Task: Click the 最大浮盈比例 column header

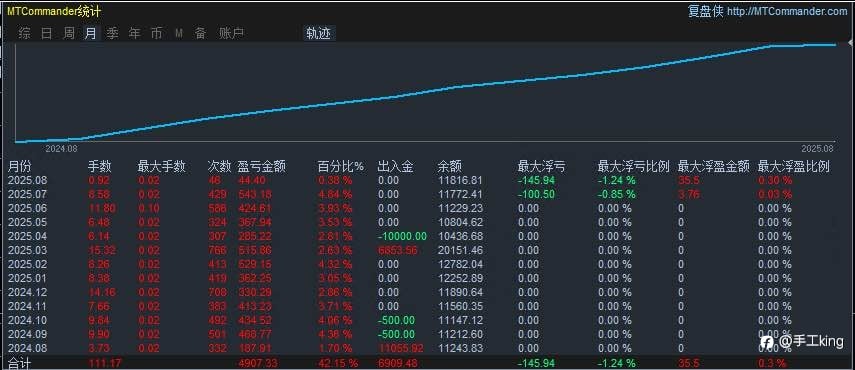Action: (x=794, y=166)
